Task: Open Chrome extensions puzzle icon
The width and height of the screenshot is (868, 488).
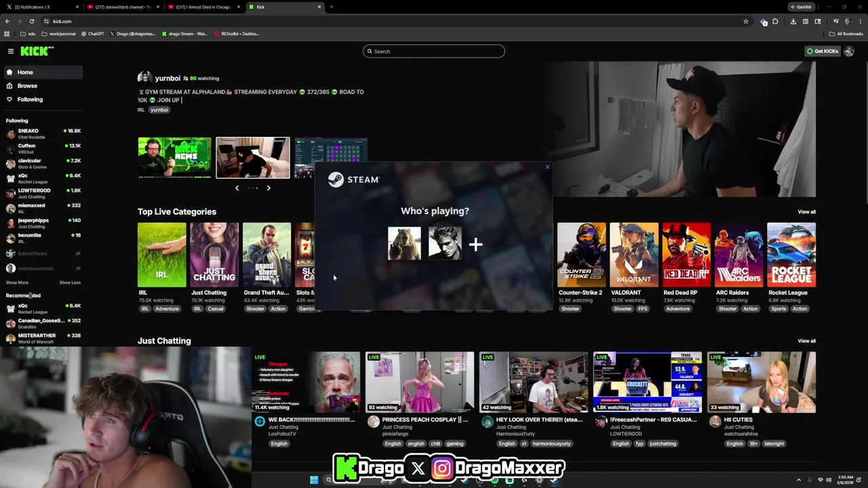Action: coord(775,21)
